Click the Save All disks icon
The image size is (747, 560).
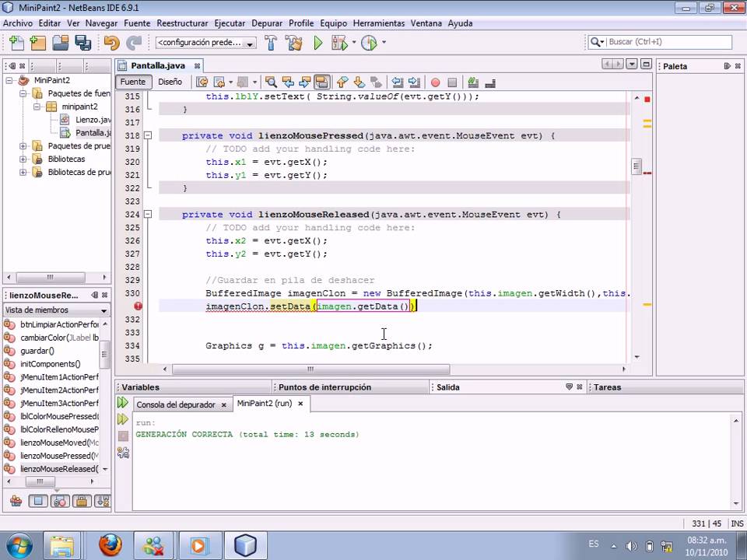[83, 43]
